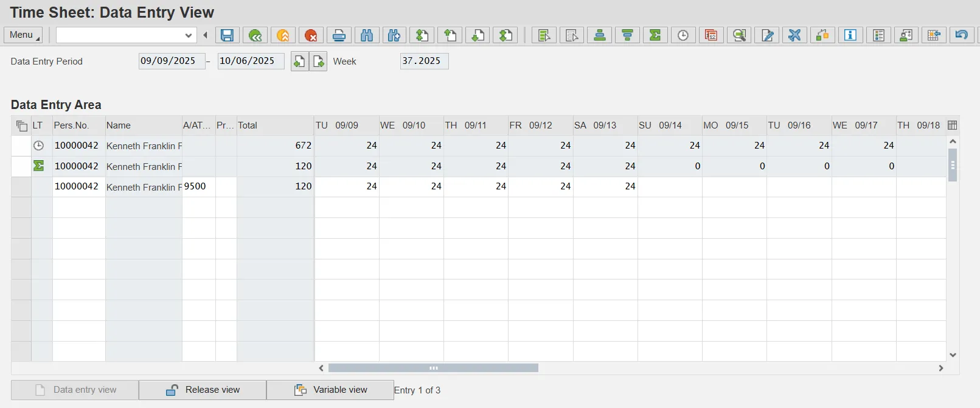Image resolution: width=980 pixels, height=408 pixels.
Task: Toggle select-all rows icon in table header
Action: click(x=21, y=125)
